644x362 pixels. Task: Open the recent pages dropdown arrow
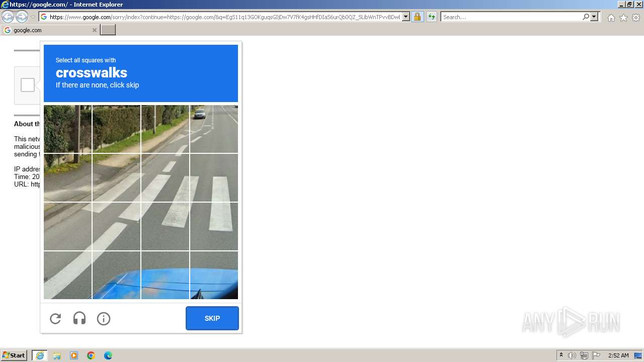pyautogui.click(x=33, y=17)
